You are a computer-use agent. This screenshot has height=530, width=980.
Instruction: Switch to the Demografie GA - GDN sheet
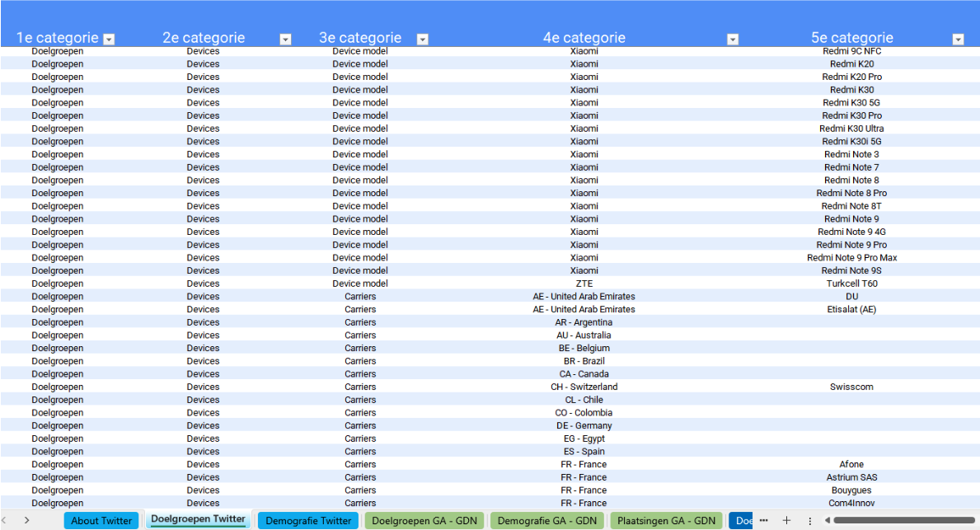[x=547, y=521]
